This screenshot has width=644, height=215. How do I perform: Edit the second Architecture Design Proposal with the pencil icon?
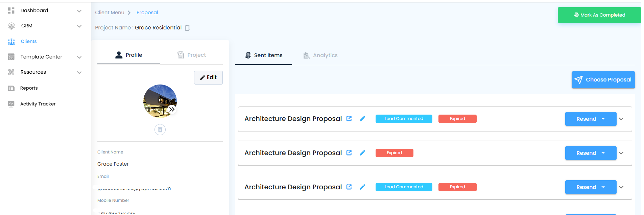pos(362,153)
